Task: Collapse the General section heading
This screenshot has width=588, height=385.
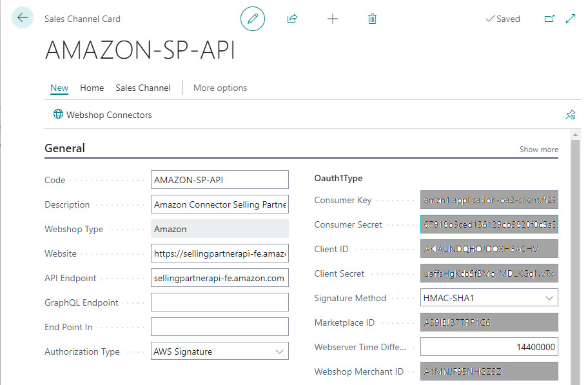Action: 64,148
